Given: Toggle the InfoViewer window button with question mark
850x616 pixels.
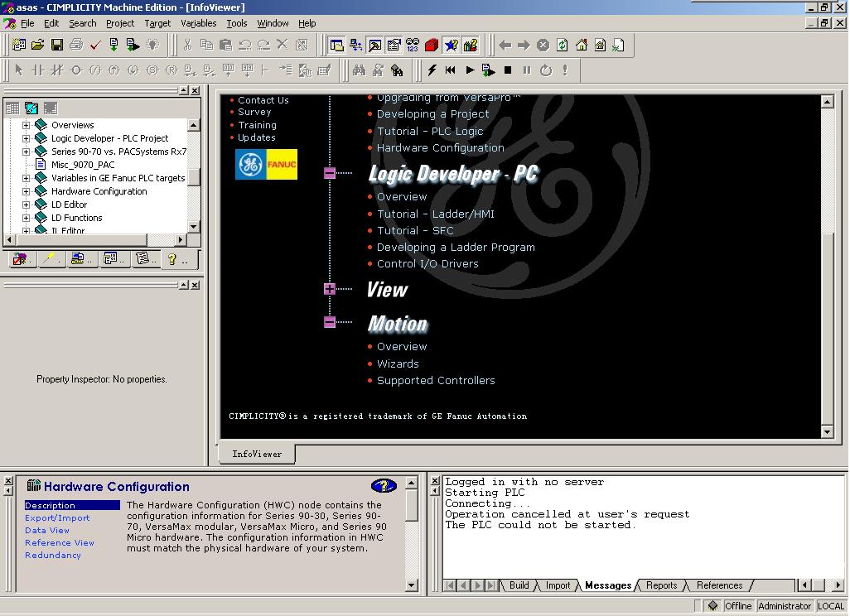Looking at the screenshot, I should pos(471,45).
